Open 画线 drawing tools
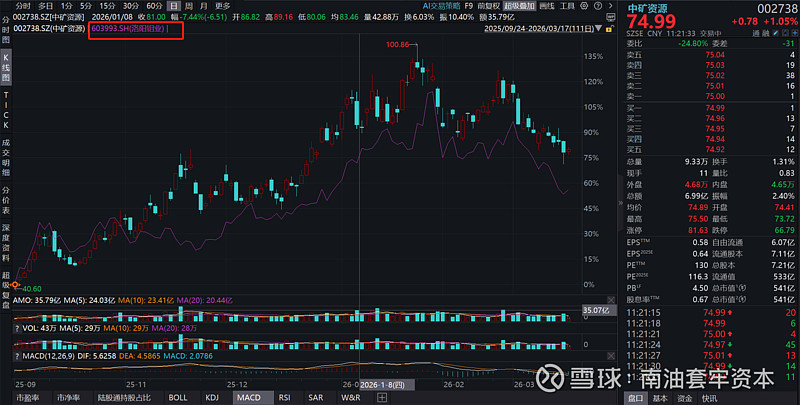 (546, 6)
